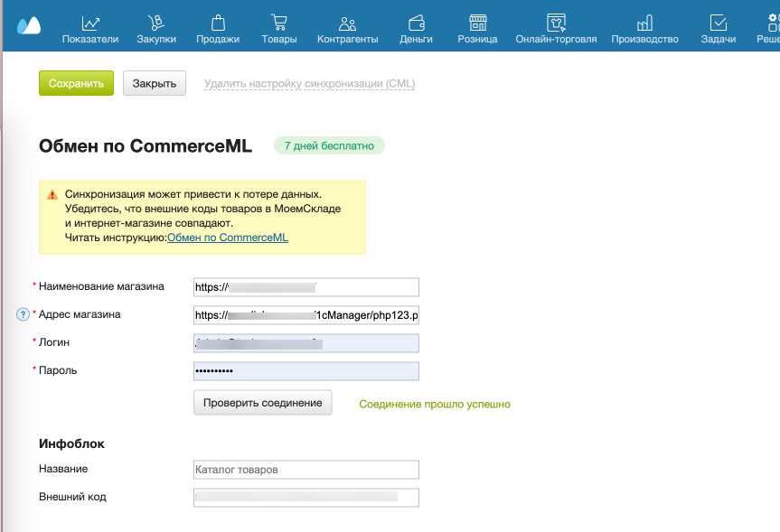Select the Розница menu label
The width and height of the screenshot is (780, 532).
(x=477, y=39)
